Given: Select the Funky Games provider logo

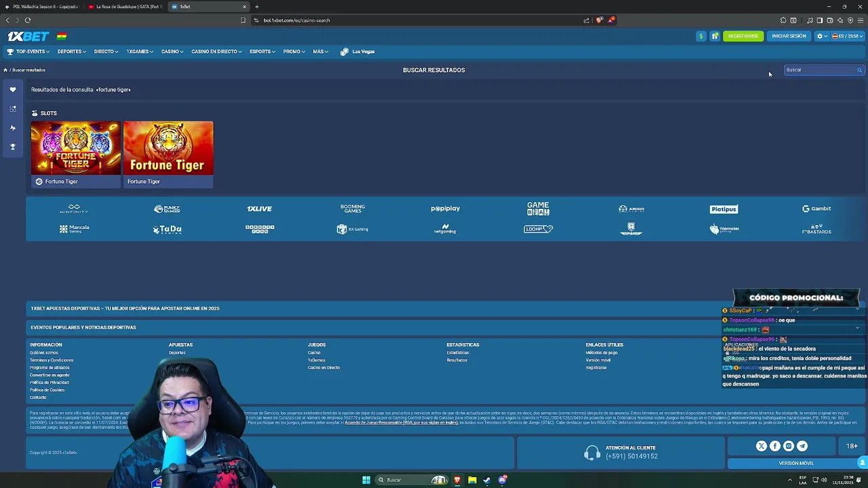Looking at the screenshot, I should click(167, 209).
